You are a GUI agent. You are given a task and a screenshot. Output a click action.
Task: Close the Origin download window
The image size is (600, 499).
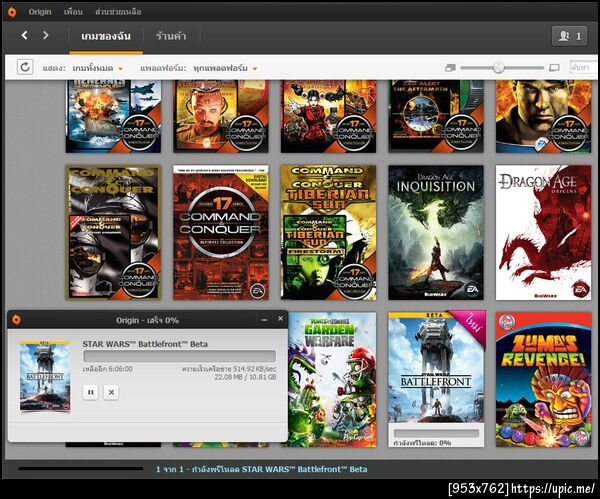coord(280,319)
